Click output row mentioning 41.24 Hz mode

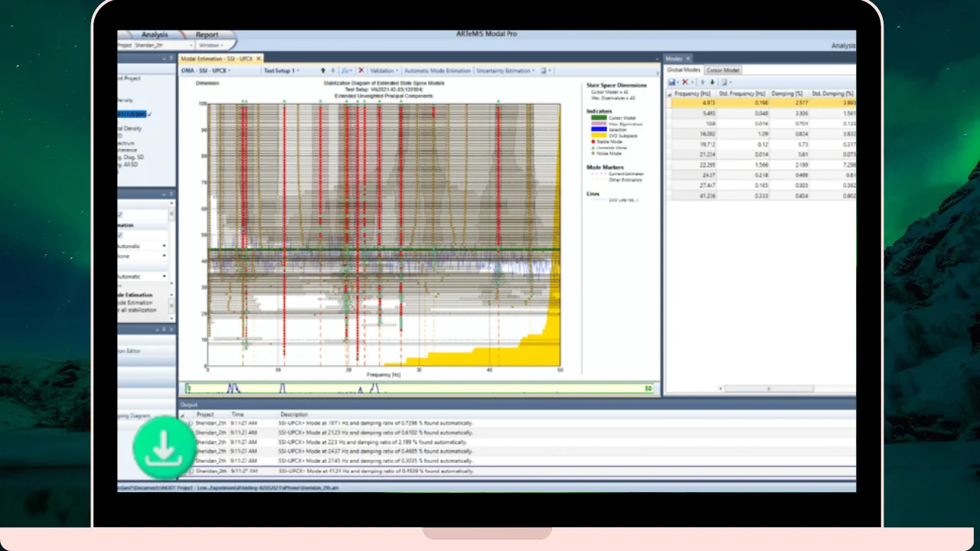click(516, 471)
